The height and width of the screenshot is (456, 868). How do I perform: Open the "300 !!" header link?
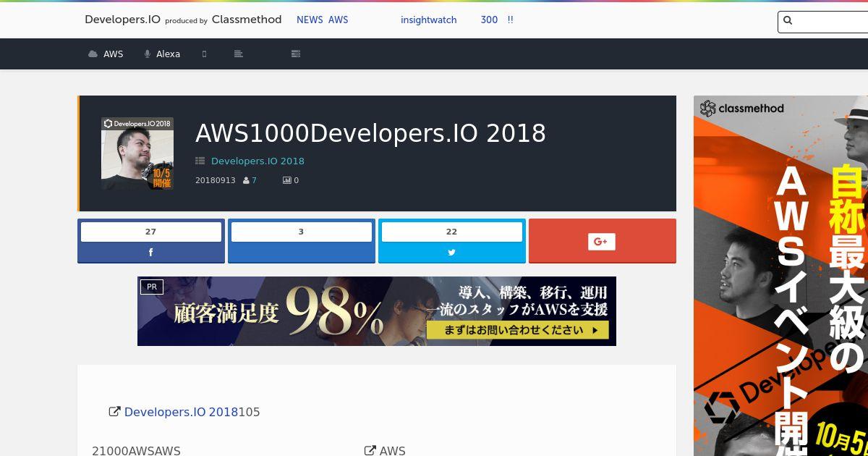(497, 20)
